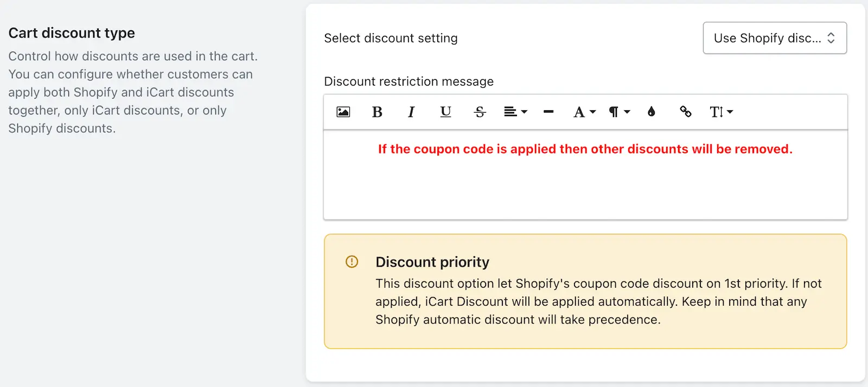The width and height of the screenshot is (868, 387).
Task: Toggle bold formatting in the editor
Action: point(377,112)
